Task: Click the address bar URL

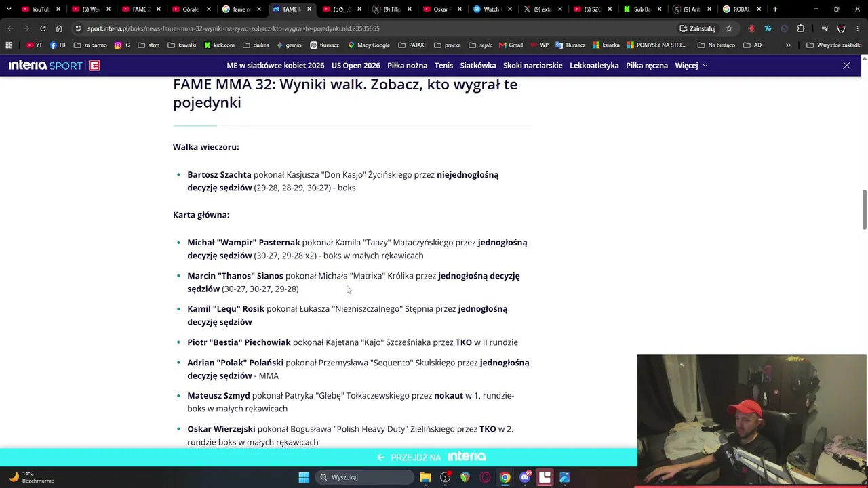Action: (233, 28)
